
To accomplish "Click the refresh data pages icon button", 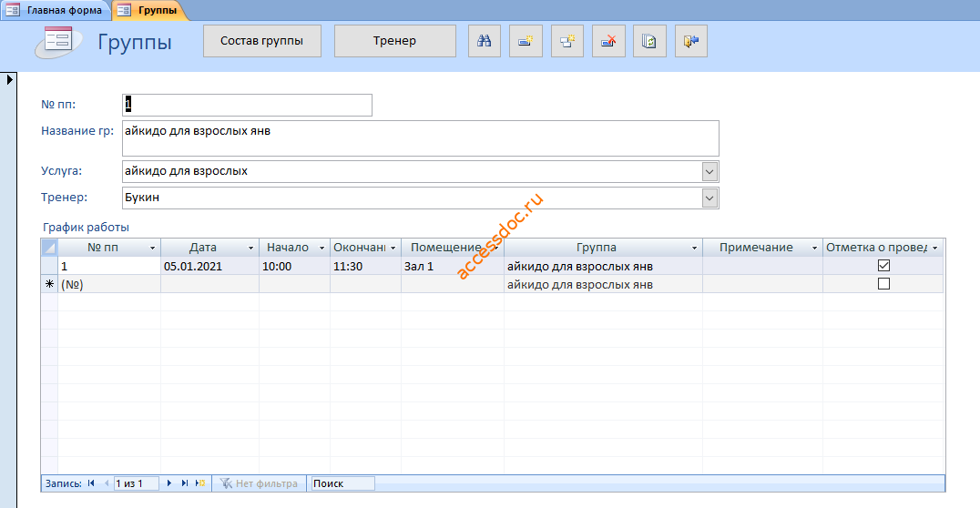I will (x=650, y=41).
